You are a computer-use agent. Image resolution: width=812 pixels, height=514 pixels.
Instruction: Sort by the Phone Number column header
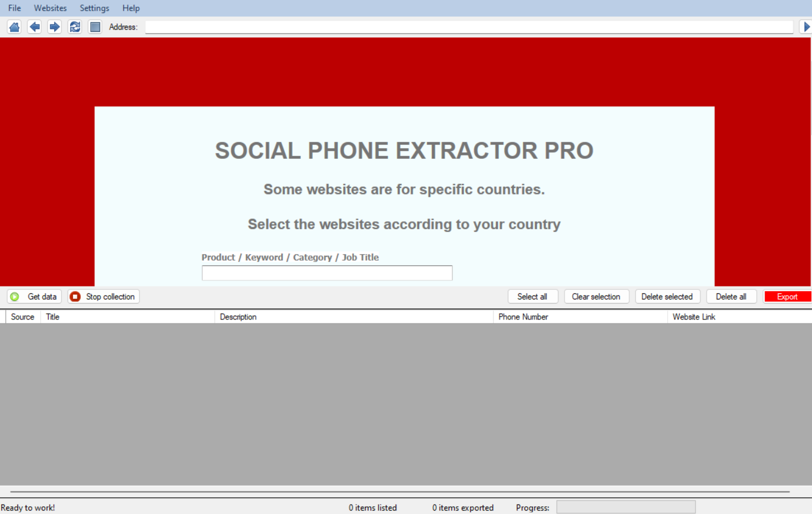pos(523,317)
